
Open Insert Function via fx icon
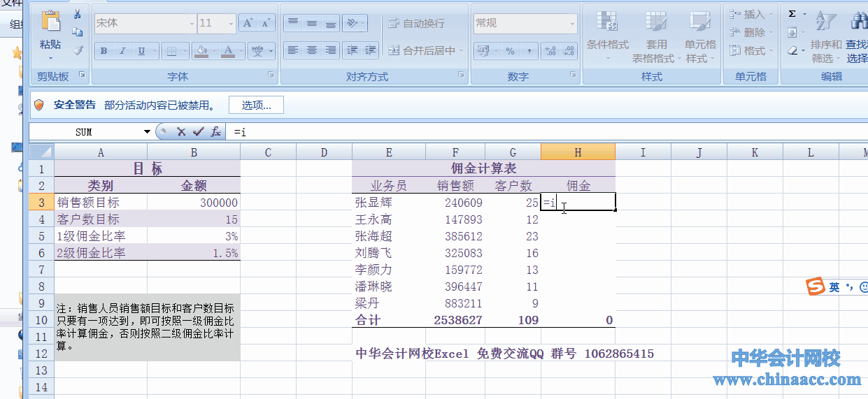pos(215,131)
